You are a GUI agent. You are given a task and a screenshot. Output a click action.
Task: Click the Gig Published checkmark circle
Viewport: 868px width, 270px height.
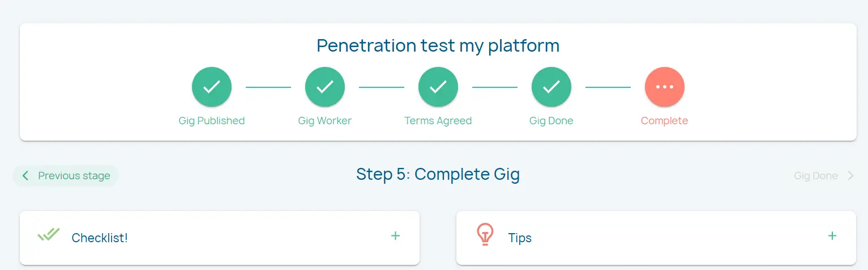coord(212,87)
